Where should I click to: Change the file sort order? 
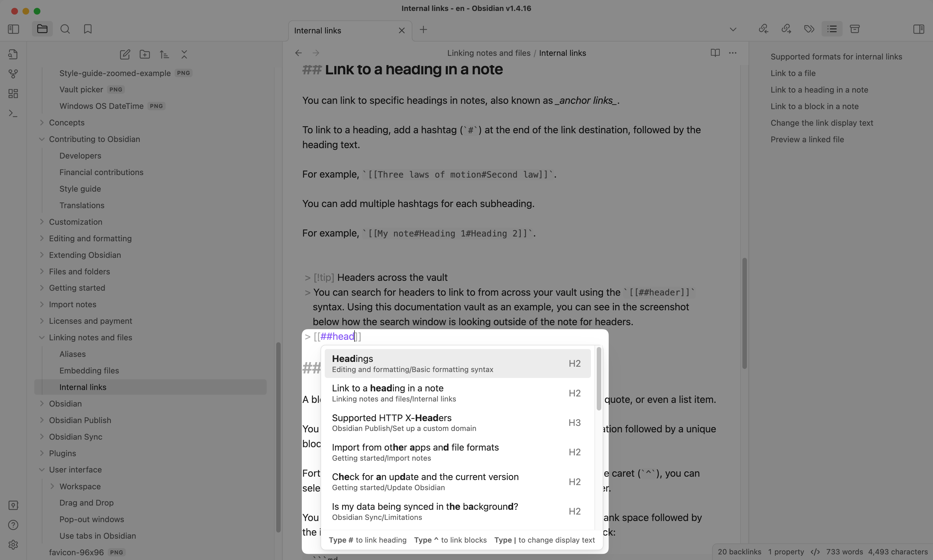[x=164, y=54]
